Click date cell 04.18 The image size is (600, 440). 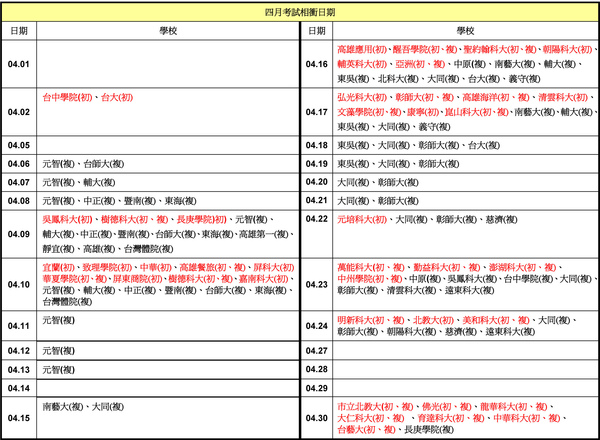316,145
